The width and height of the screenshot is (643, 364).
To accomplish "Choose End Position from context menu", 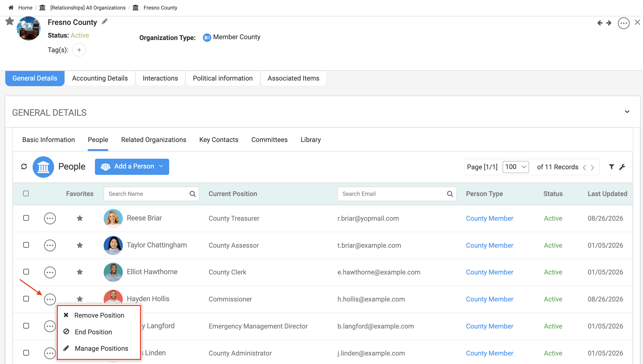I will coord(93,332).
